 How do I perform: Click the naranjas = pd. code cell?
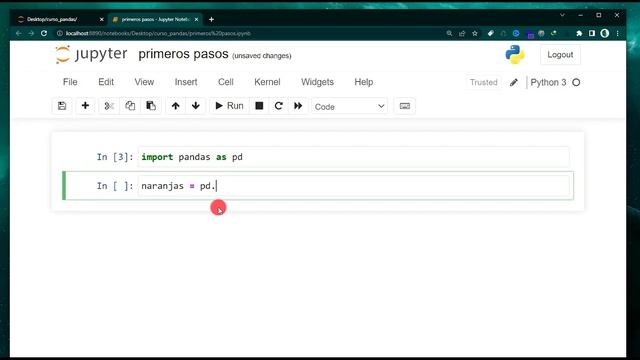coord(353,186)
